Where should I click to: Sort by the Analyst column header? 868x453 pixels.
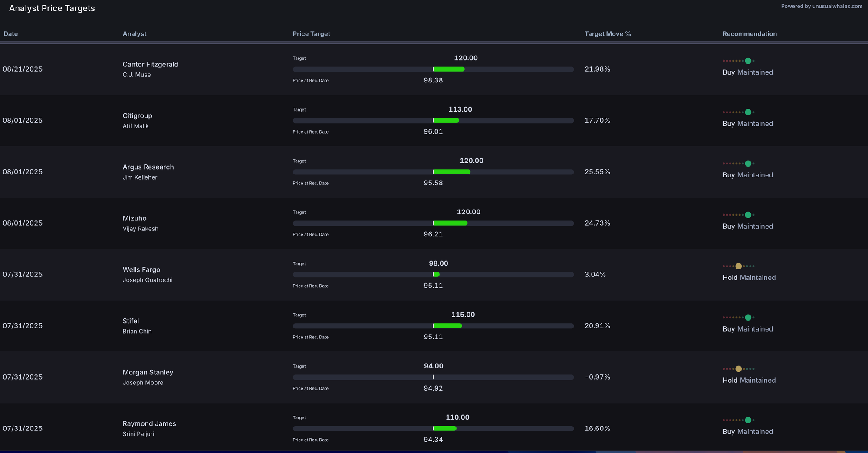click(x=135, y=34)
